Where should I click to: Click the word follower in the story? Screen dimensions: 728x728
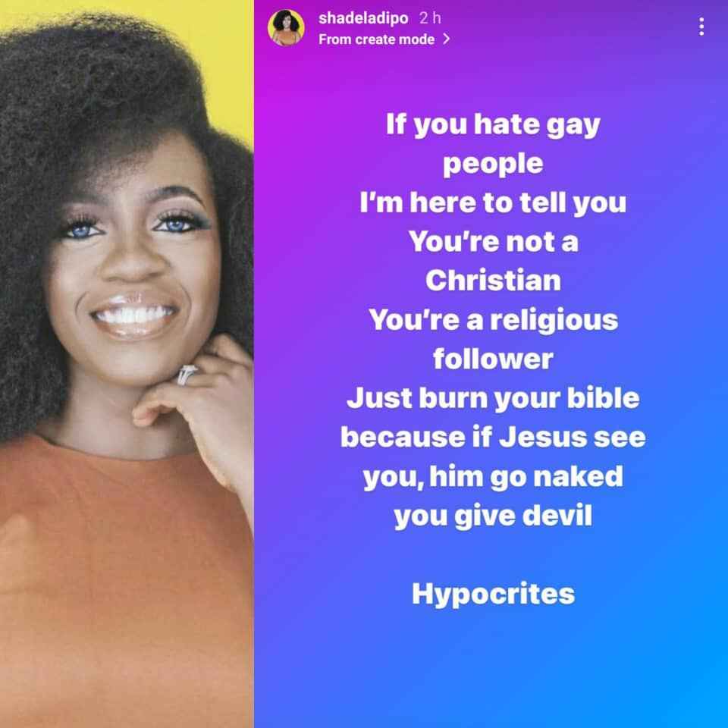pyautogui.click(x=493, y=359)
